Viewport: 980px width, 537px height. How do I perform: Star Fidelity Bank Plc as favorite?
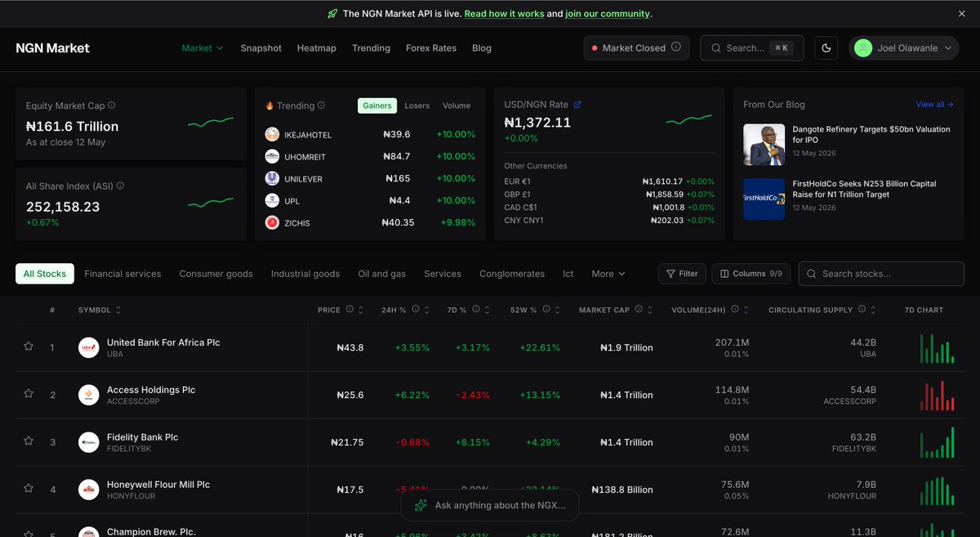click(29, 441)
